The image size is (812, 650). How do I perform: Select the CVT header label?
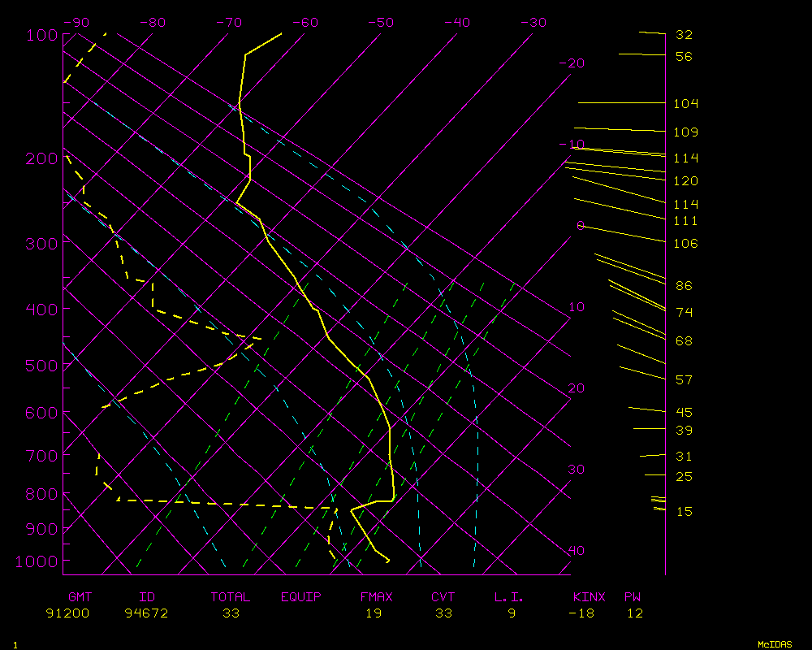443,597
